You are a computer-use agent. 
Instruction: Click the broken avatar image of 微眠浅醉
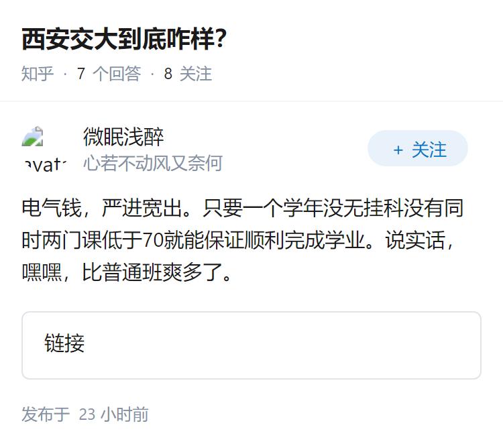44,149
